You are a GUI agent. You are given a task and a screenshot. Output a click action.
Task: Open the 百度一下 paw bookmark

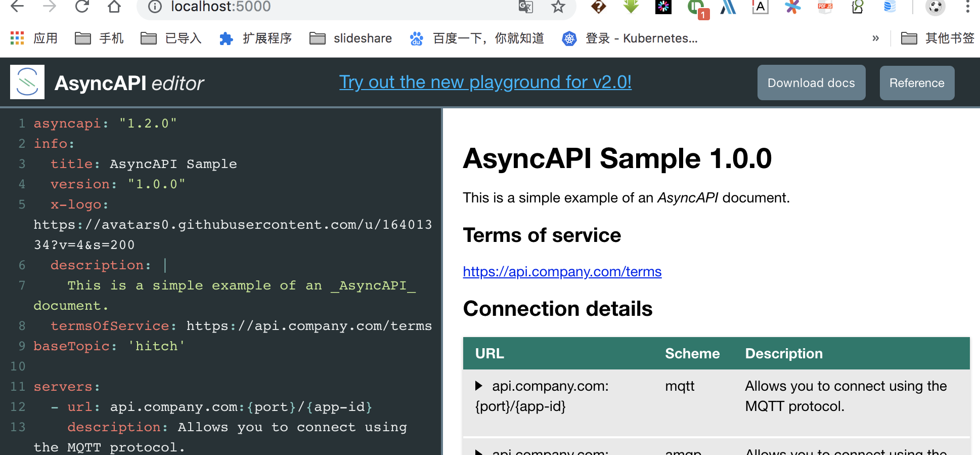[476, 38]
